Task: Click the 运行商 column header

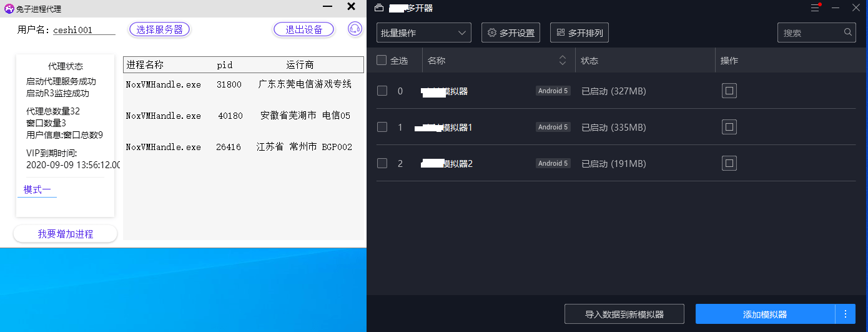Action: pos(300,64)
